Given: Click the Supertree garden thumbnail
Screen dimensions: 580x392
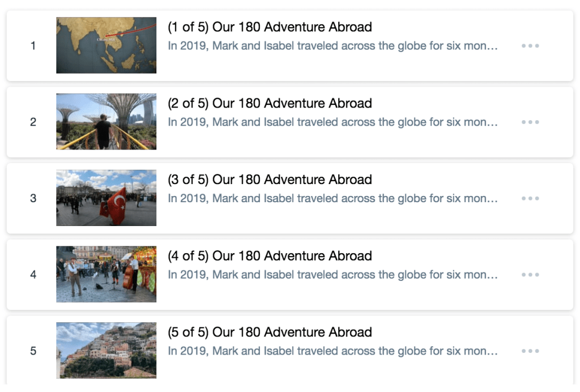Looking at the screenshot, I should click(x=106, y=122).
